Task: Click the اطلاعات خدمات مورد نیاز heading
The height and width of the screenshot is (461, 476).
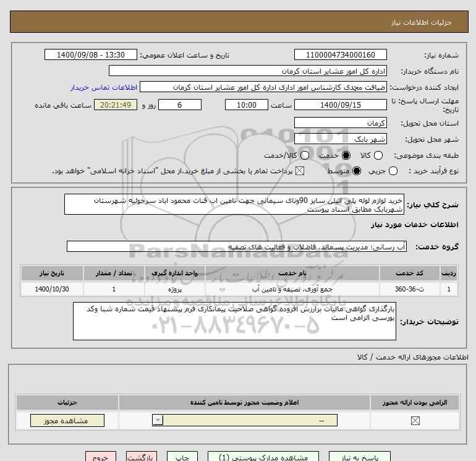Action: 414,225
